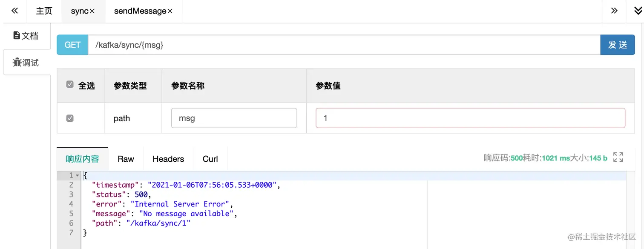Screen dimensions: 644x249
Task: Collapse the JSON fold arrow at line 1
Action: pos(77,175)
